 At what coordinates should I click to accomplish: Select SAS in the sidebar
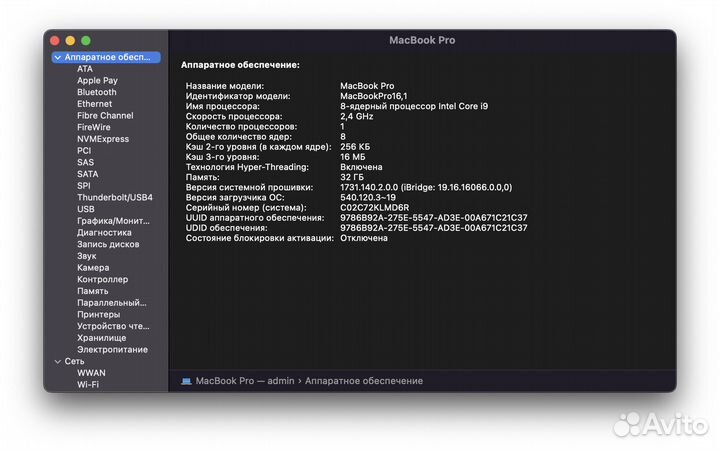(85, 163)
